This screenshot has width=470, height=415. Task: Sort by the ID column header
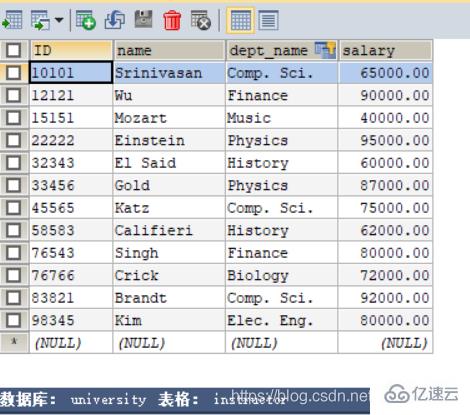[71, 50]
